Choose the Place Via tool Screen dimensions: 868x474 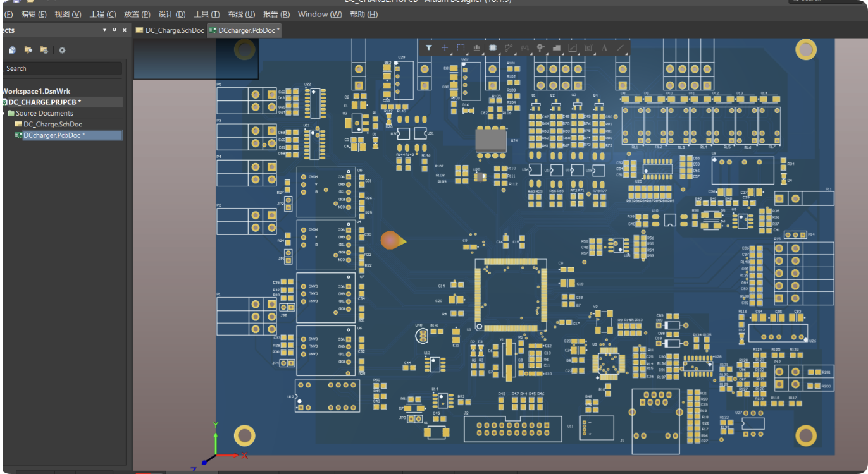click(x=540, y=47)
